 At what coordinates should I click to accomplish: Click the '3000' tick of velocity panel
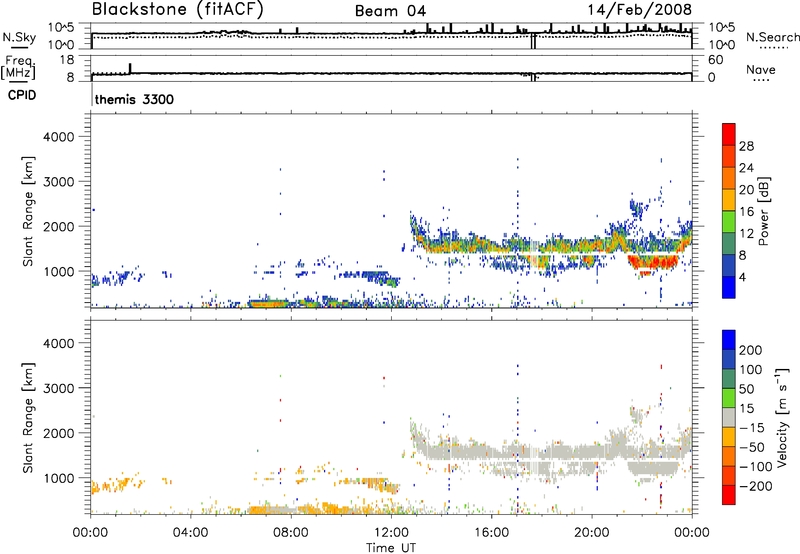pyautogui.click(x=58, y=388)
